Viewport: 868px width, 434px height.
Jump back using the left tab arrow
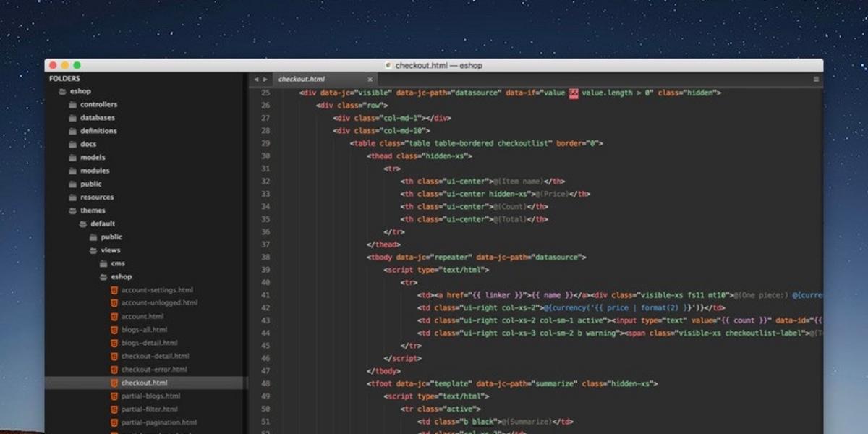tap(256, 79)
